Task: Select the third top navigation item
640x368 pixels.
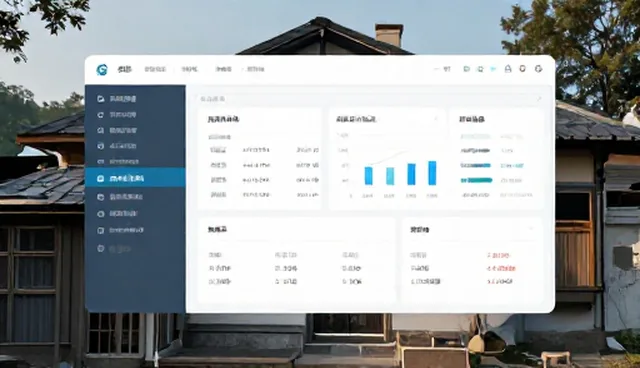Action: point(189,69)
